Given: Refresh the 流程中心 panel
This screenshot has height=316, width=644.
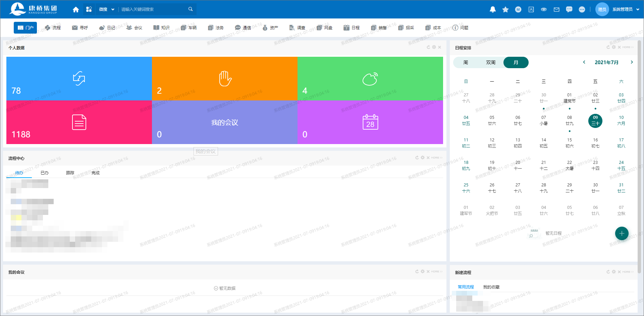Looking at the screenshot, I should (x=417, y=157).
